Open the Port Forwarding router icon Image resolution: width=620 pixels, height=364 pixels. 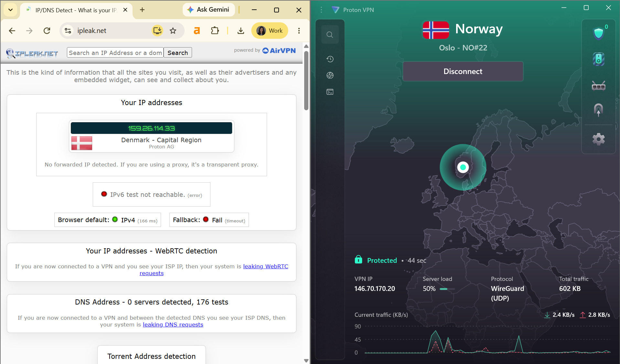(599, 86)
